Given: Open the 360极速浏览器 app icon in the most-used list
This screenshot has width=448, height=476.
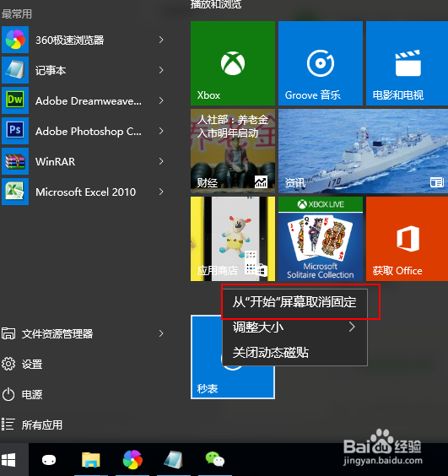Looking at the screenshot, I should pos(15,40).
